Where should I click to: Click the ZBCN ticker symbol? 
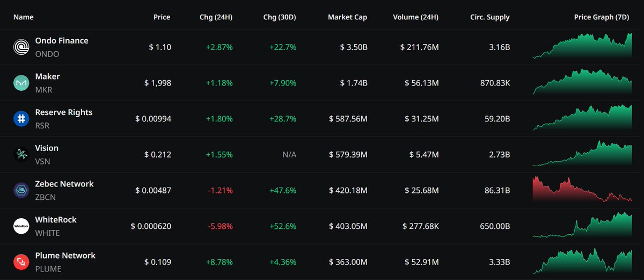click(46, 197)
